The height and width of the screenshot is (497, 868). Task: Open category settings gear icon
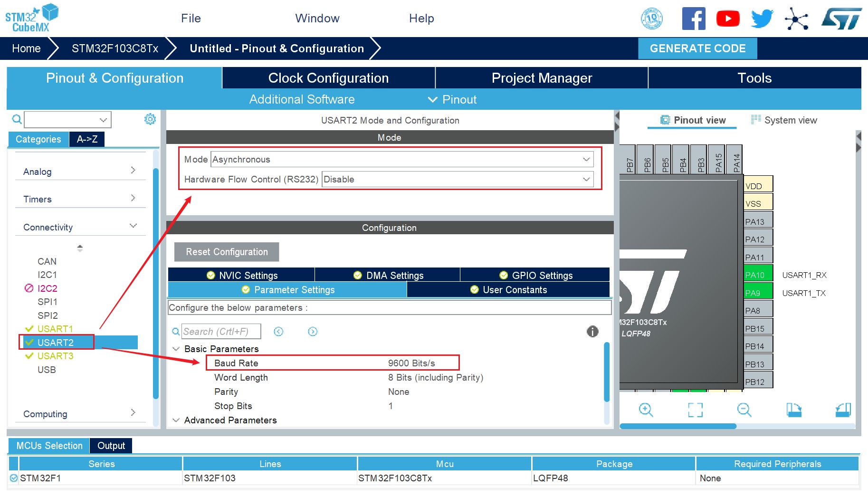pos(150,119)
